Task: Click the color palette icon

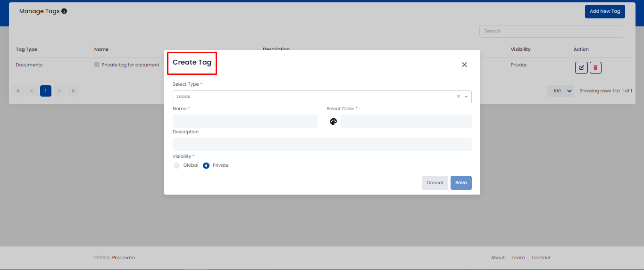Action: pos(334,122)
